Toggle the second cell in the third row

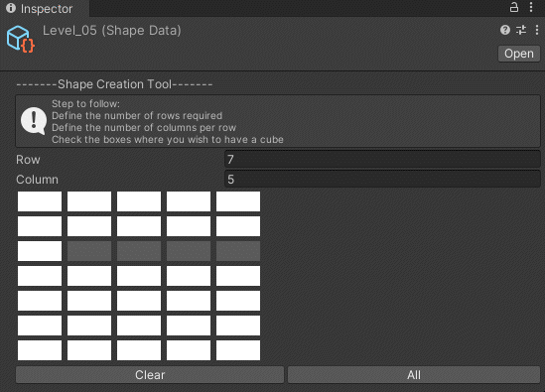(x=89, y=251)
